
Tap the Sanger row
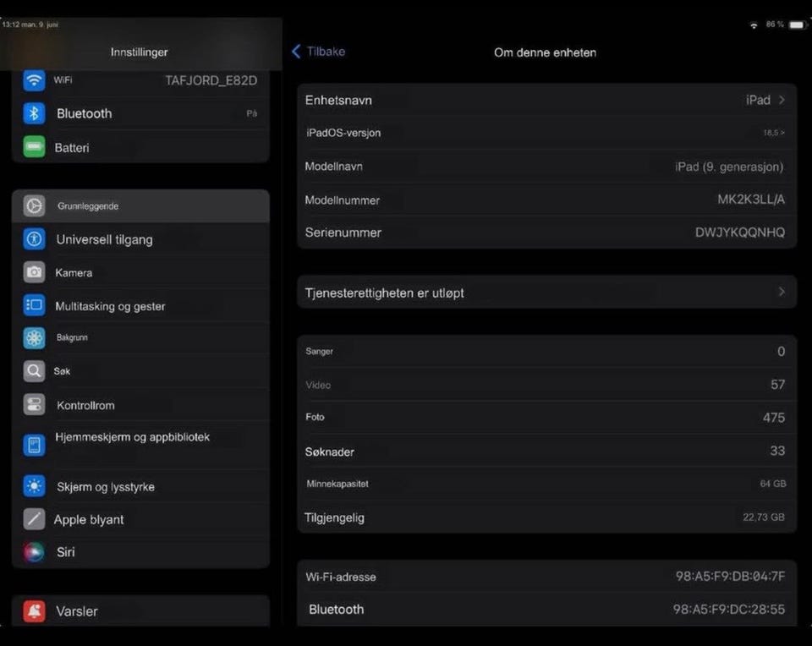547,352
